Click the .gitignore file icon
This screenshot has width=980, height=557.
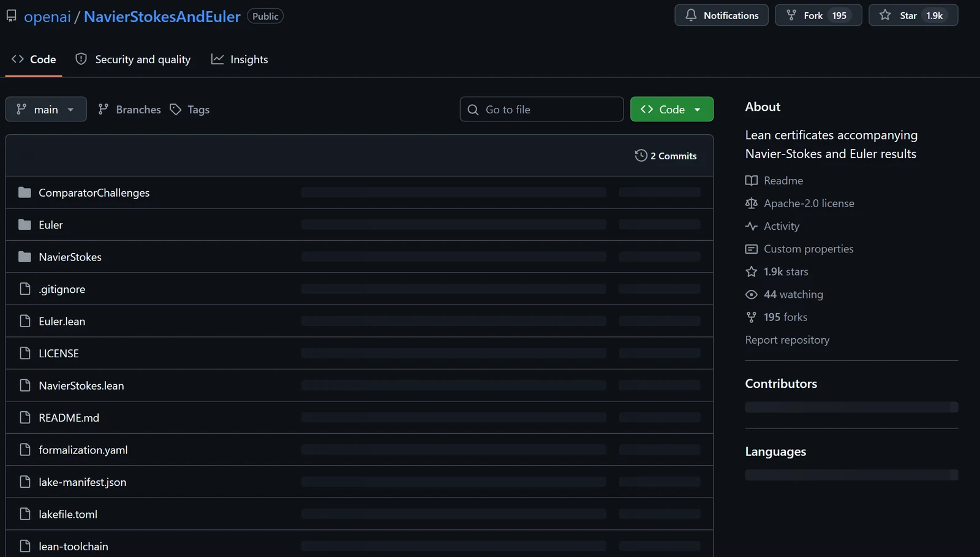(x=25, y=289)
